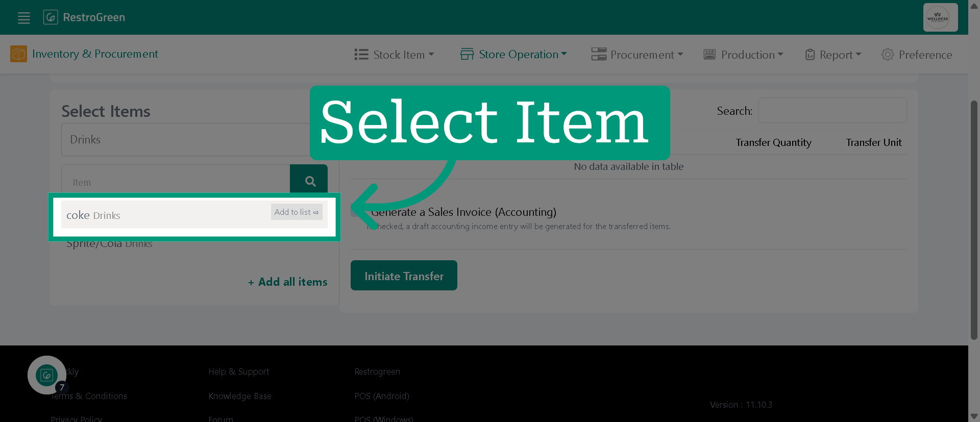
Task: Click the Preference gear icon
Action: click(x=888, y=54)
